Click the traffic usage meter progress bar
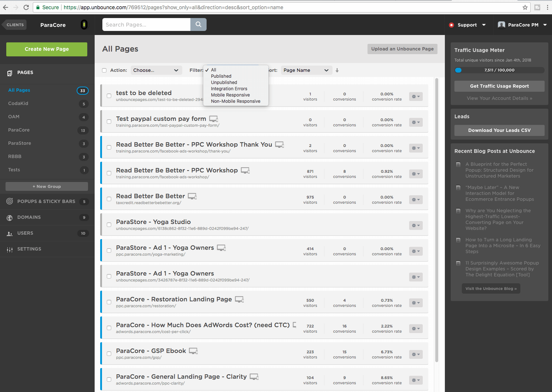 [x=499, y=70]
